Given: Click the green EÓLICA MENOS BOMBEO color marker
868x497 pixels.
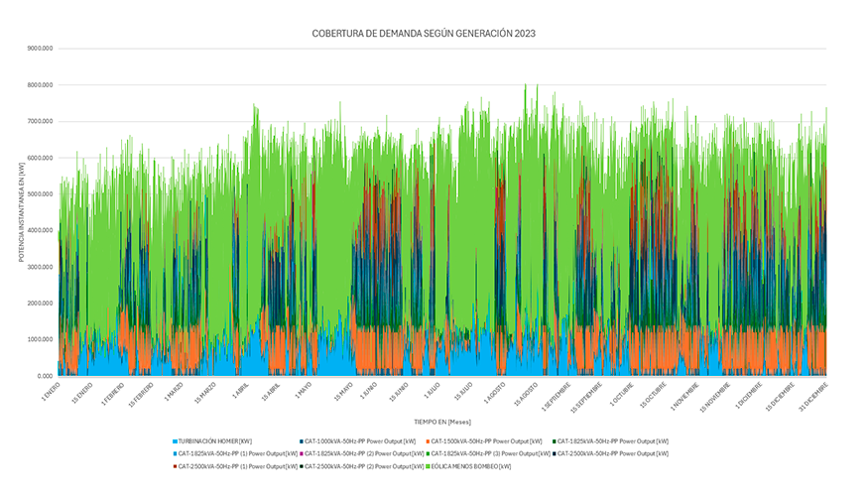Looking at the screenshot, I should click(x=429, y=465).
